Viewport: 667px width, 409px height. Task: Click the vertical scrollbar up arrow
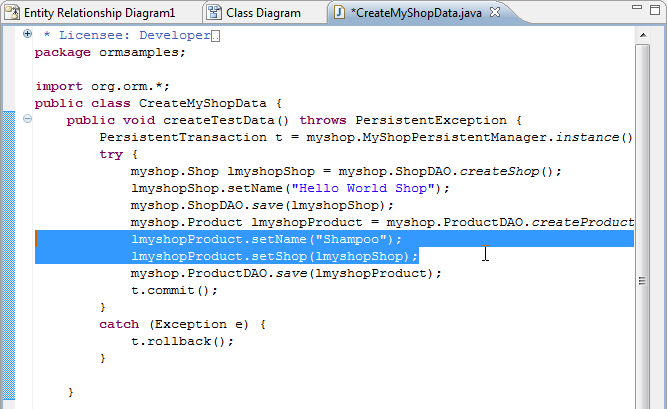click(643, 35)
